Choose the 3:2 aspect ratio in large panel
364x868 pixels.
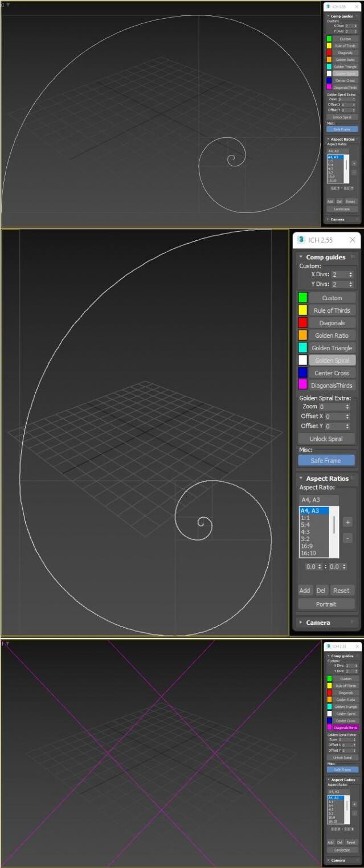[314, 539]
